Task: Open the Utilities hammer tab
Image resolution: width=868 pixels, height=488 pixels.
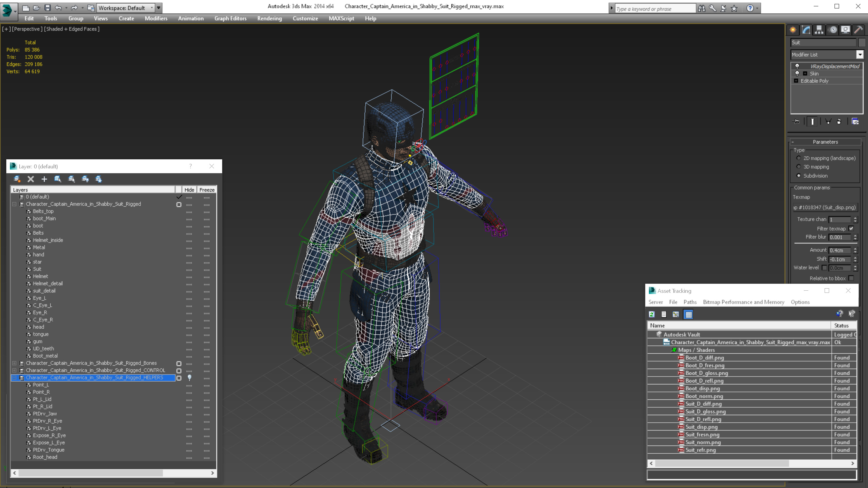Action: pyautogui.click(x=858, y=30)
